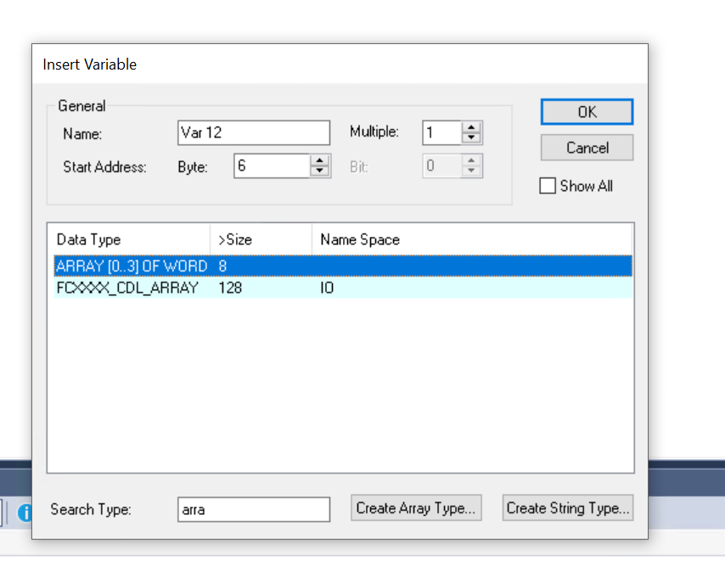Sort by the Size column header
This screenshot has width=725, height=588.
(x=261, y=239)
